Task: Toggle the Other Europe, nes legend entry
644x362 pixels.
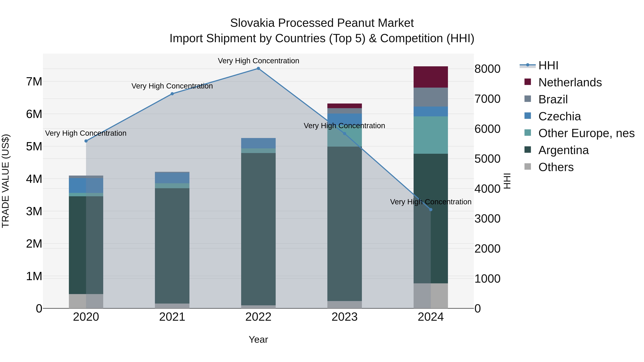Action: [579, 133]
